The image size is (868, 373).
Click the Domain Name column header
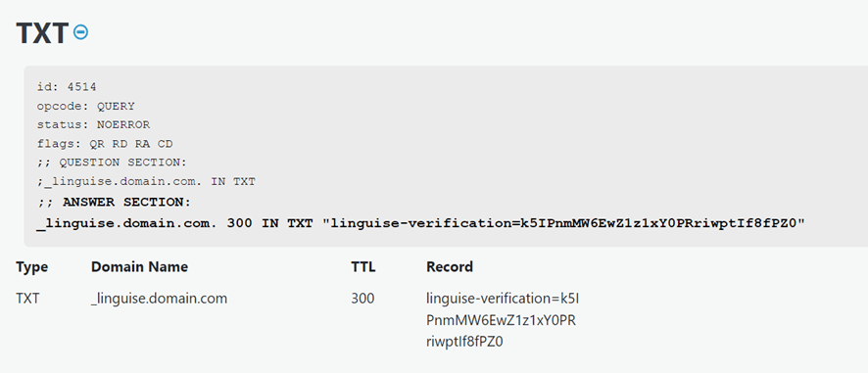pos(139,267)
